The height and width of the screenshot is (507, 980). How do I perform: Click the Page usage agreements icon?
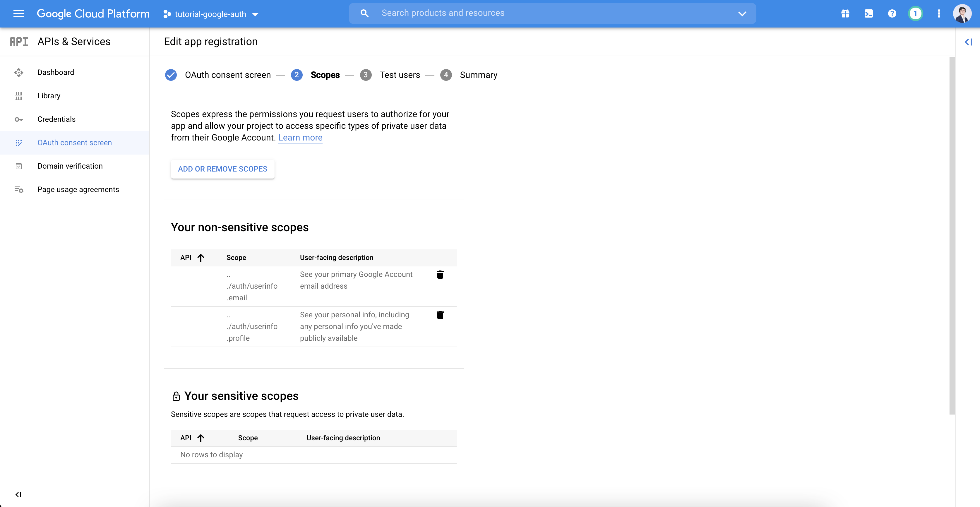click(x=18, y=189)
